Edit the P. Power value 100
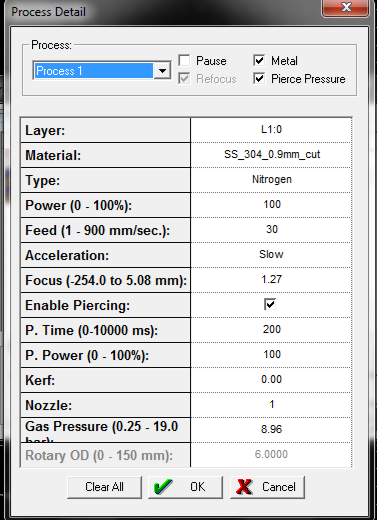 271,355
